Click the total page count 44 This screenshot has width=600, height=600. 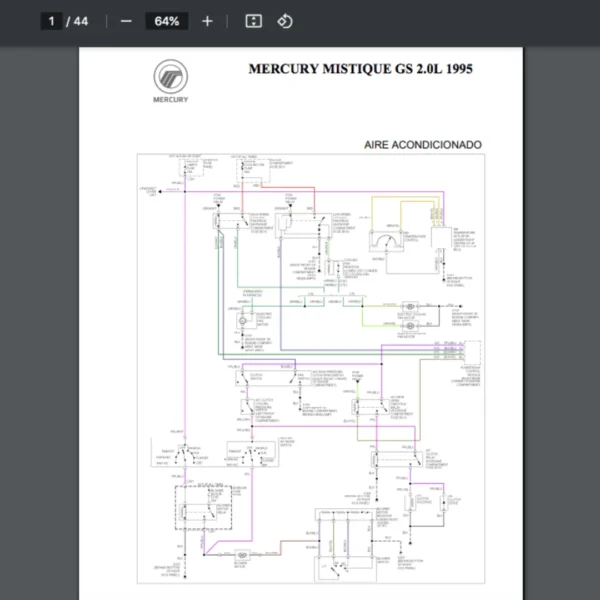[81, 21]
